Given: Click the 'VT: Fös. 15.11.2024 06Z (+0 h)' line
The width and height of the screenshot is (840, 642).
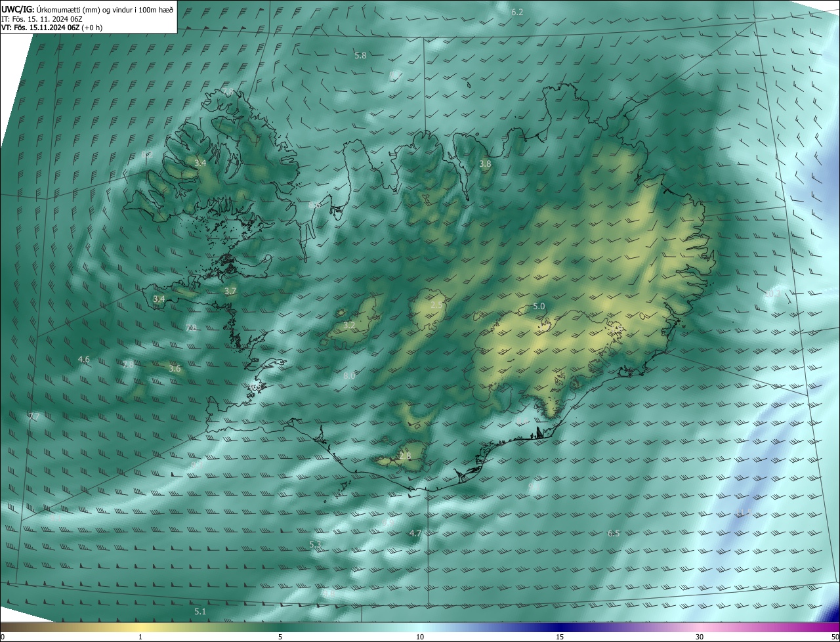Looking at the screenshot, I should [x=52, y=28].
